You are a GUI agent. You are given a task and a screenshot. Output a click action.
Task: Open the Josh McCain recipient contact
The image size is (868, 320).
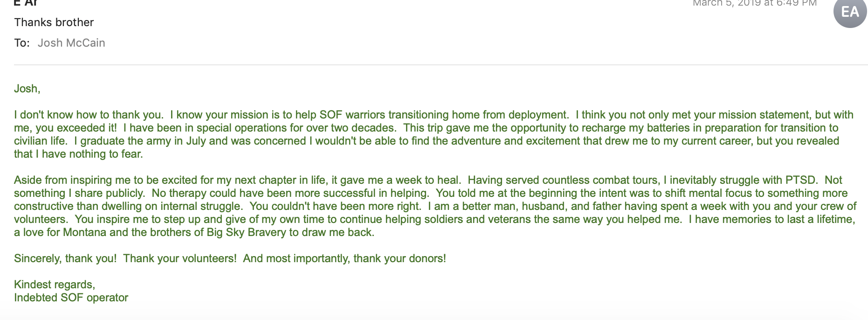(x=71, y=43)
